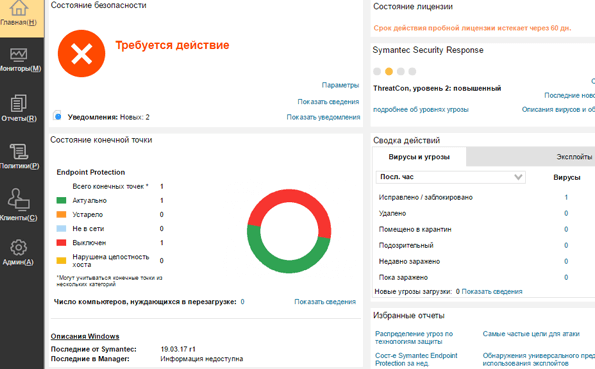Open the Посл. час period dropdown
The height and width of the screenshot is (369, 595).
pos(450,177)
